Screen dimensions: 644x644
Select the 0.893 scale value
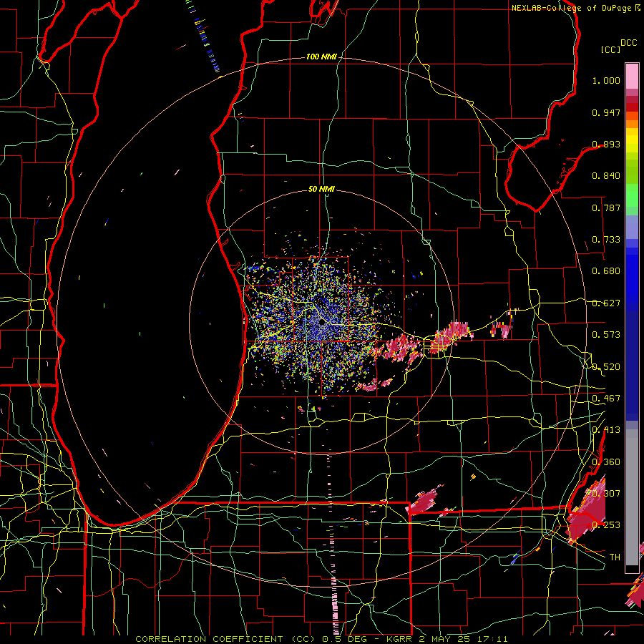pos(606,144)
